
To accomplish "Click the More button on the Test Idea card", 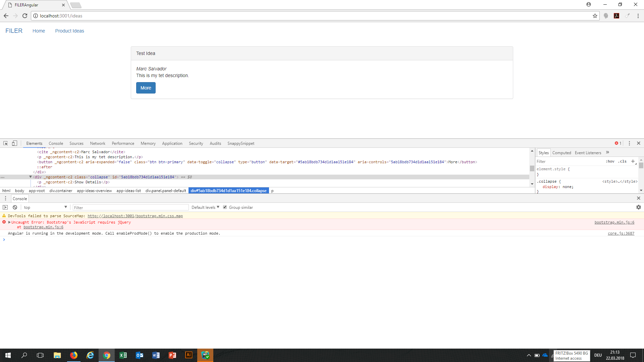I will [x=146, y=88].
